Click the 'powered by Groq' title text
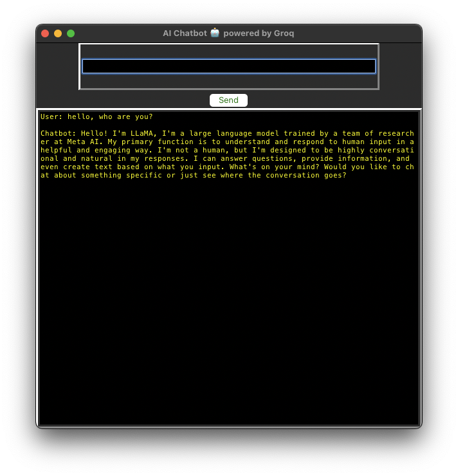 point(259,33)
